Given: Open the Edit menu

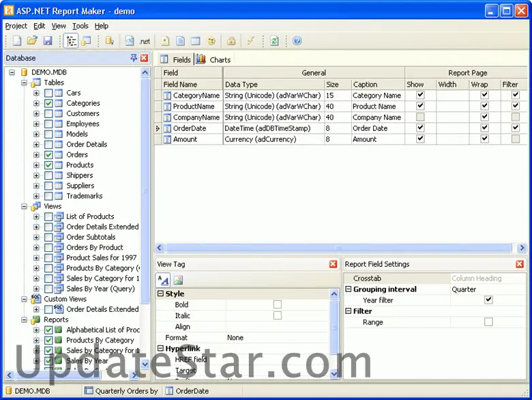Looking at the screenshot, I should click(39, 26).
